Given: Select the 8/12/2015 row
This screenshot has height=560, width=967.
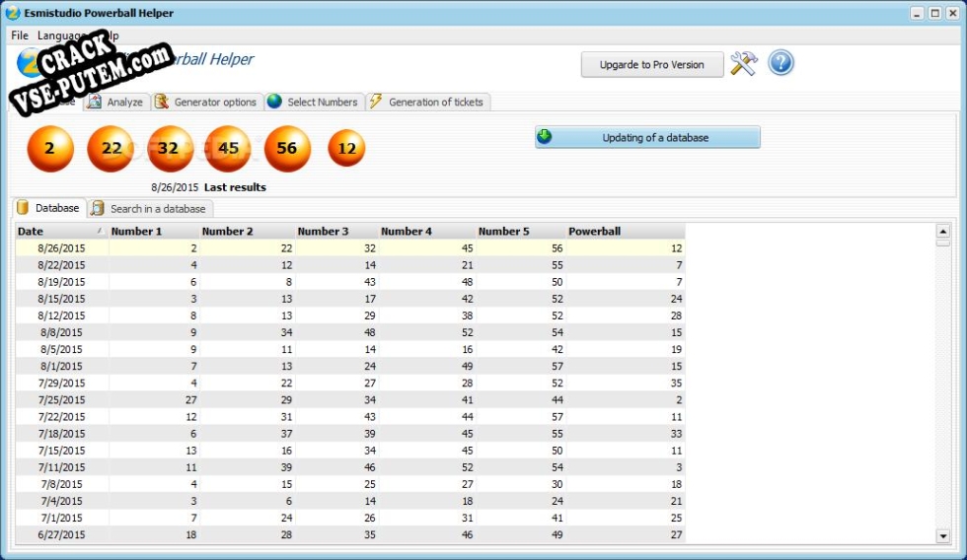Looking at the screenshot, I should point(349,315).
